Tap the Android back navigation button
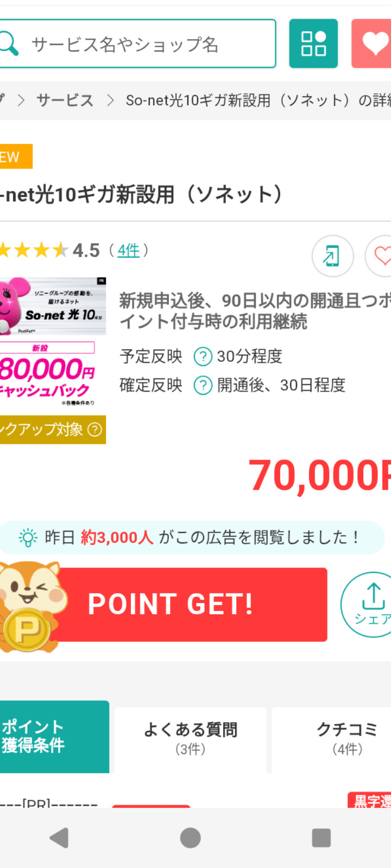Viewport: 391px width, 868px height. 59,838
